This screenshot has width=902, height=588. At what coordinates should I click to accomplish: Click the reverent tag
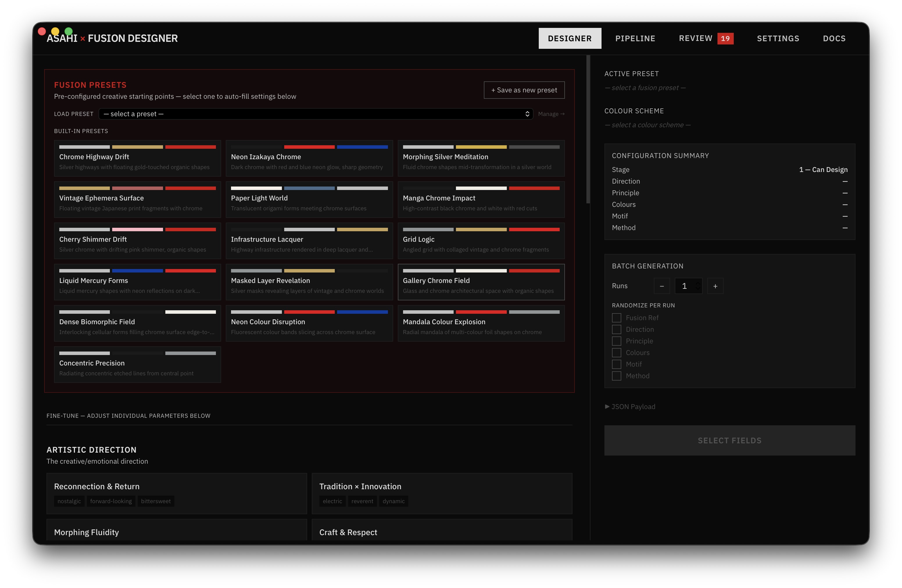tap(362, 501)
